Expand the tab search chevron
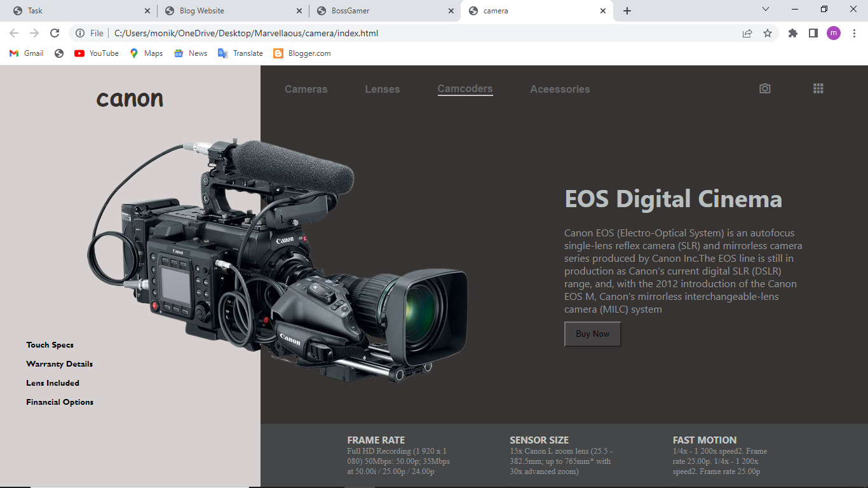The image size is (868, 488). click(766, 10)
